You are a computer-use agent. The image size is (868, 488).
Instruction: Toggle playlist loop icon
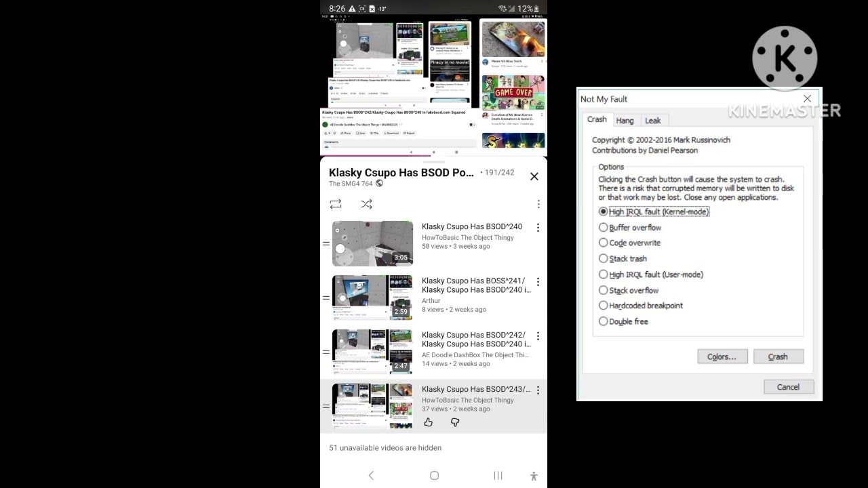tap(336, 204)
